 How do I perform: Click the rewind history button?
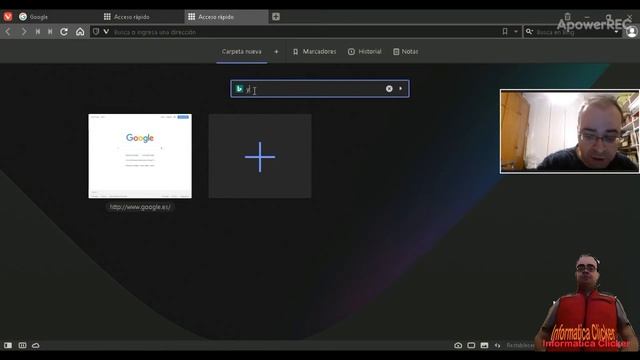(38, 31)
